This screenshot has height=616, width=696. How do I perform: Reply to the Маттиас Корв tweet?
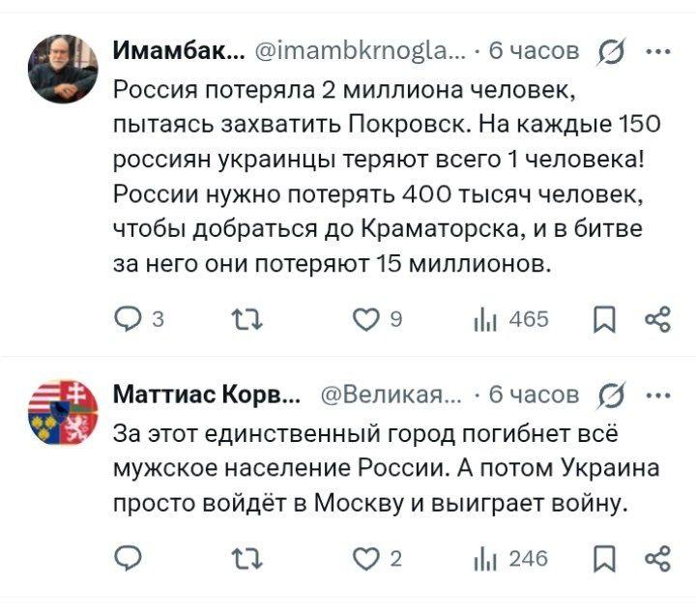coord(128,557)
